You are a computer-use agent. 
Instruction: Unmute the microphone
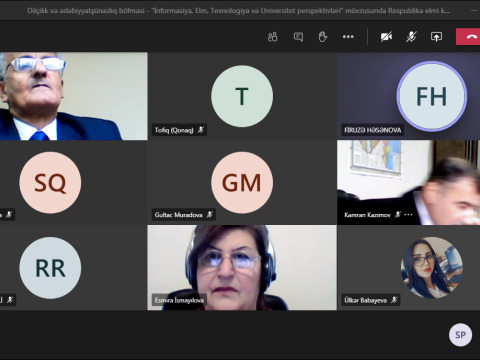tap(411, 37)
